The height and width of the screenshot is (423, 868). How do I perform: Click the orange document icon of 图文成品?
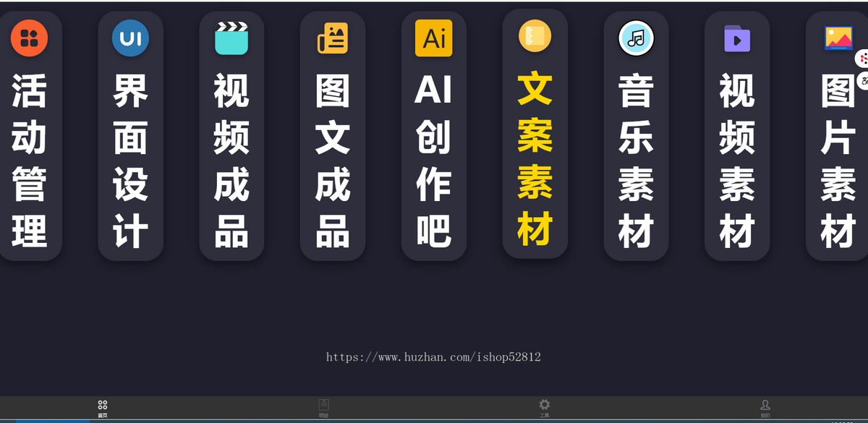333,38
